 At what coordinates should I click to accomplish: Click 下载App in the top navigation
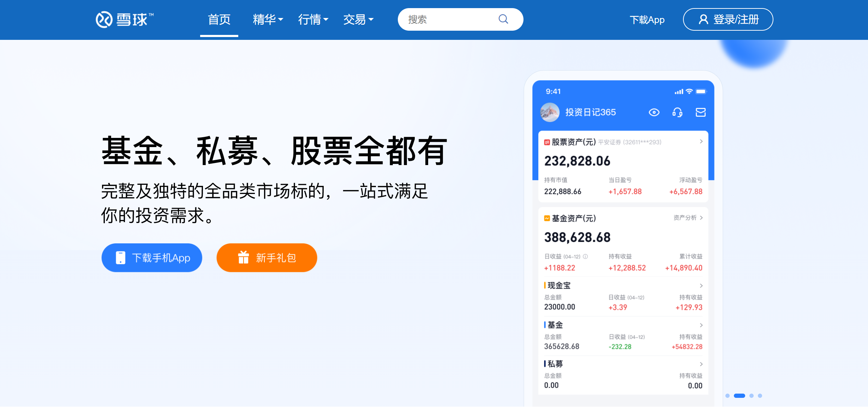(647, 19)
